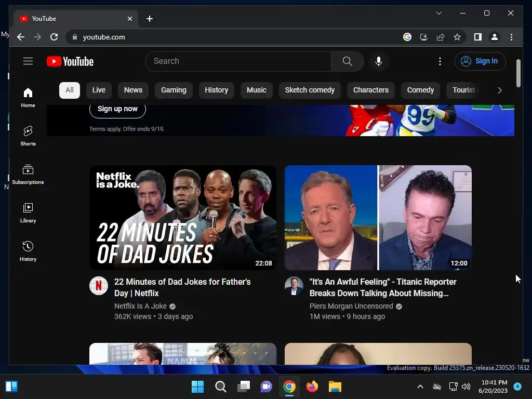The width and height of the screenshot is (532, 399).
Task: Close the YouTube tab
Action: [x=129, y=19]
